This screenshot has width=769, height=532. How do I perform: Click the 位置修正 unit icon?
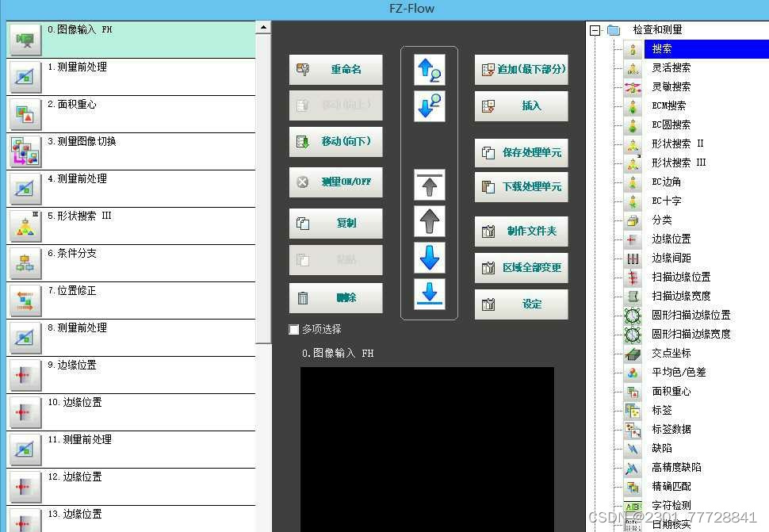click(x=24, y=300)
